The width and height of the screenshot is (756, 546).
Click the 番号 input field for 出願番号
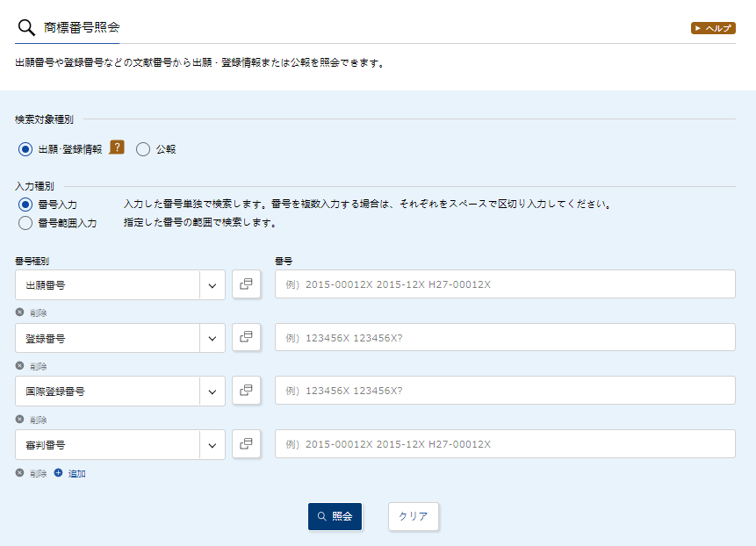pos(505,284)
